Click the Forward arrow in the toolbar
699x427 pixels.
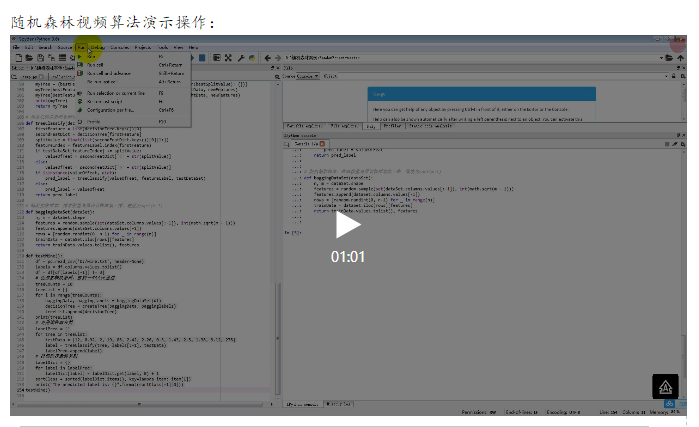click(278, 57)
